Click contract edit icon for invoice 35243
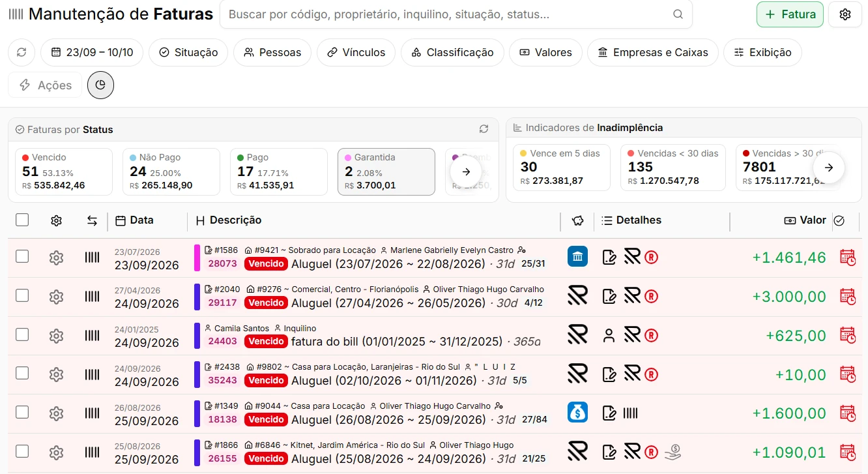868x474 pixels. click(609, 374)
